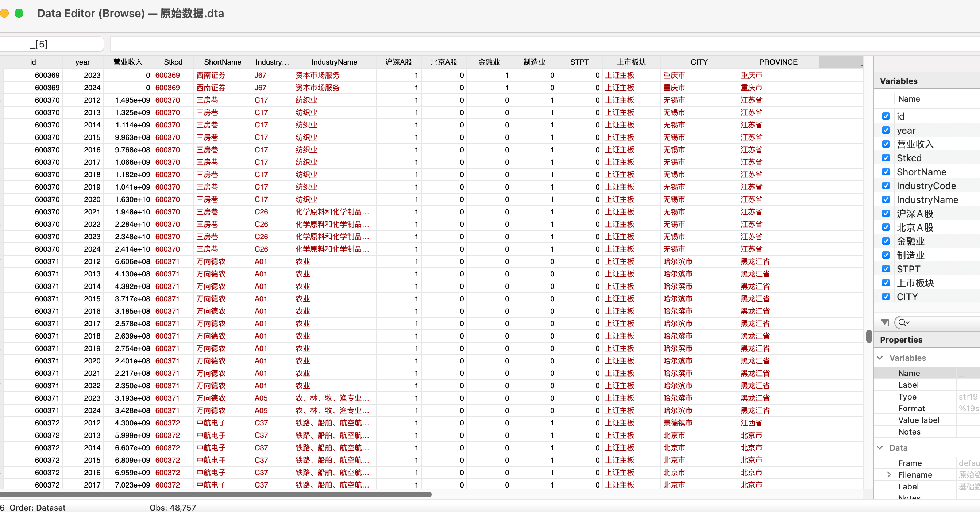
Task: Click the magnifier search options icon
Action: 903,323
